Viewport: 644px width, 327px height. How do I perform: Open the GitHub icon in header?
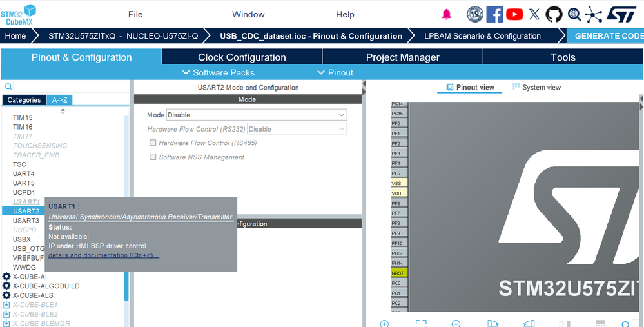554,14
